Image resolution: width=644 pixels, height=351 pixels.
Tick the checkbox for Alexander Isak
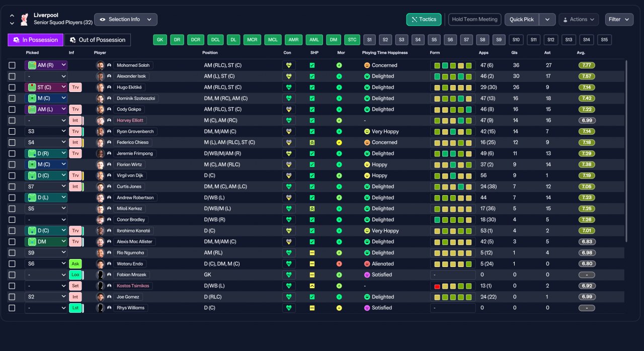(12, 76)
